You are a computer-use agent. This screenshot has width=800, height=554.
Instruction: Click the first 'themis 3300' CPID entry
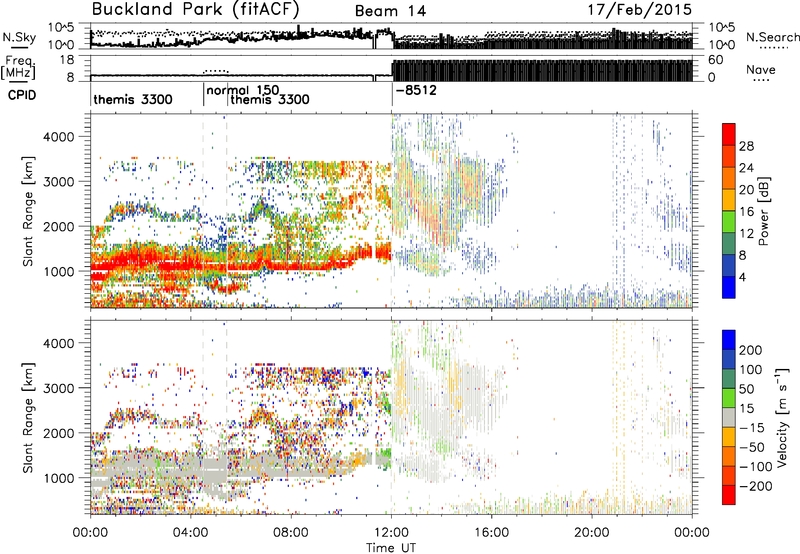[x=133, y=99]
